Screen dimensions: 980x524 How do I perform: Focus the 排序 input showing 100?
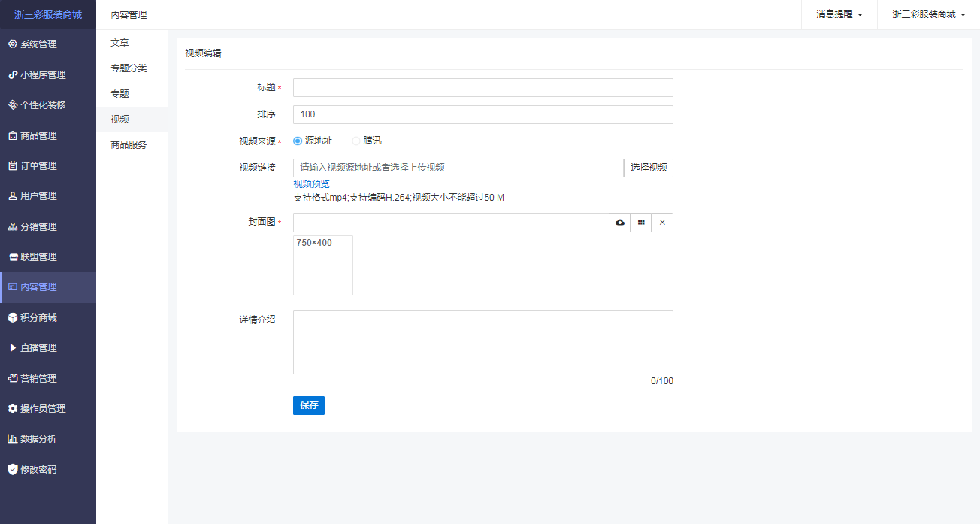[x=483, y=114]
